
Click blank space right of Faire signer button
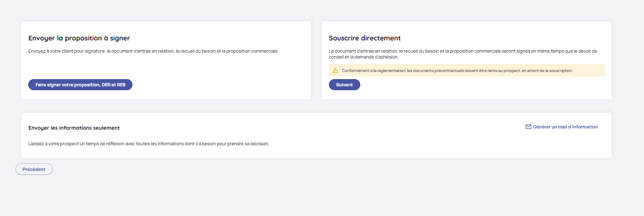(x=219, y=85)
